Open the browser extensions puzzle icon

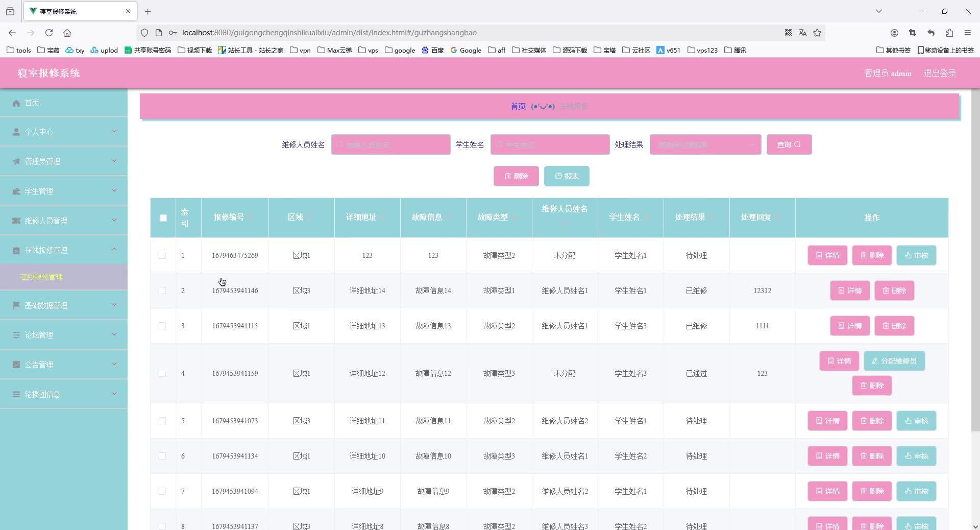[x=949, y=33]
